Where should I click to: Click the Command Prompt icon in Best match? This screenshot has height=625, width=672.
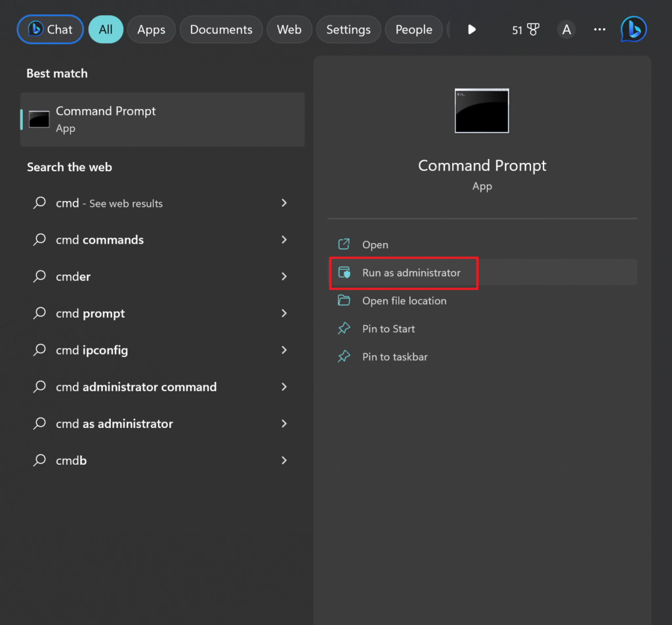[39, 119]
